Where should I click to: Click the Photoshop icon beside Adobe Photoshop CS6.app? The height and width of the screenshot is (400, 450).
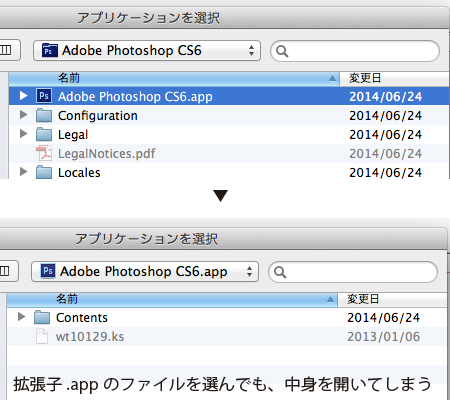(x=44, y=96)
